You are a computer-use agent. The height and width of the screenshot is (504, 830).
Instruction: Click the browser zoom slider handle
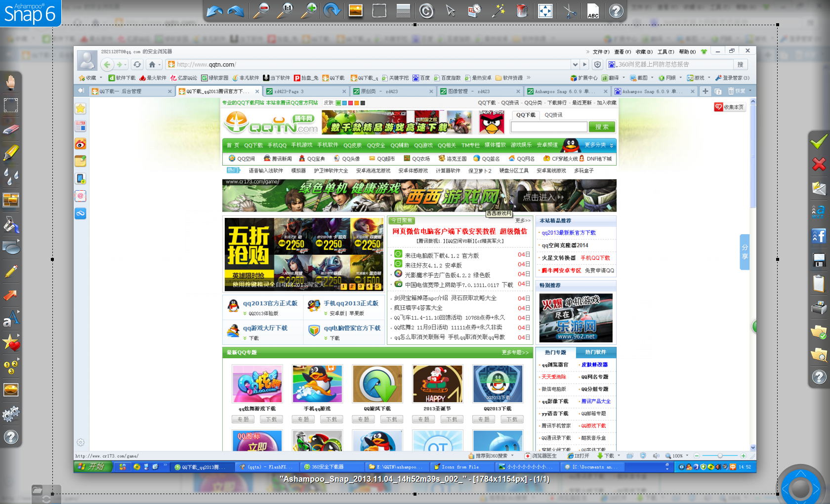[720, 456]
